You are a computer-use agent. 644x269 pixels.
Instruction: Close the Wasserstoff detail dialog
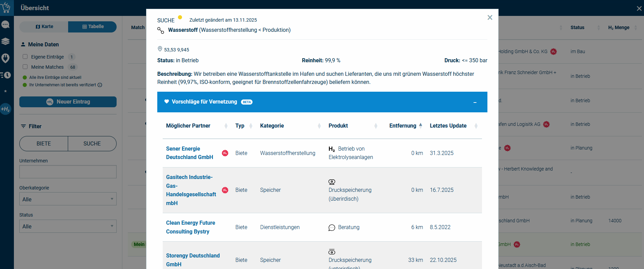pyautogui.click(x=489, y=18)
